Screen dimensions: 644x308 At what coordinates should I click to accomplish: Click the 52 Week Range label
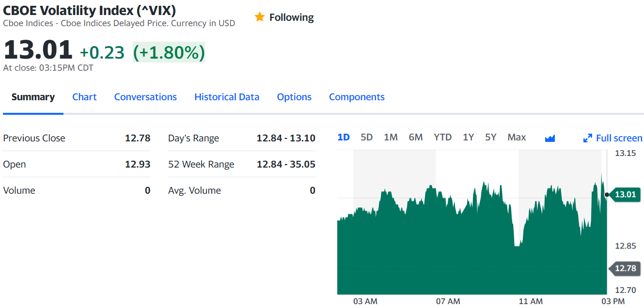pyautogui.click(x=201, y=164)
